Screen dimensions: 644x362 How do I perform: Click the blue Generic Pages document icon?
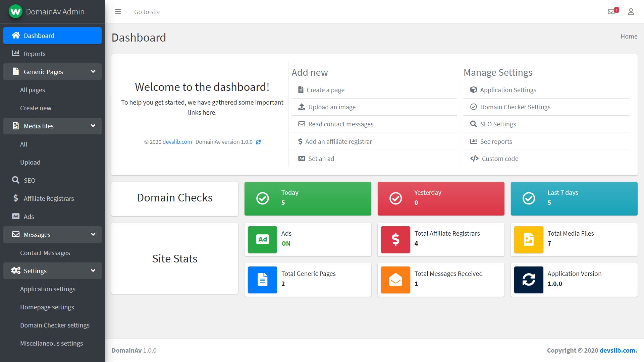pos(262,280)
